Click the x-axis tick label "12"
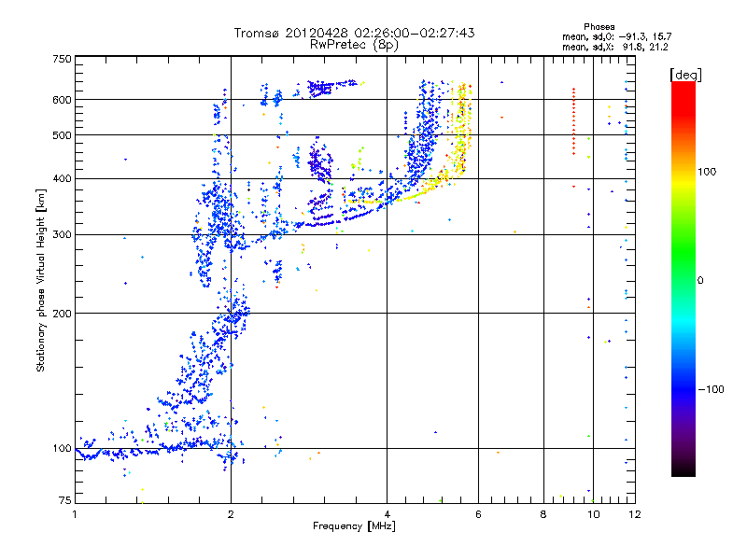747x560 pixels. click(x=635, y=514)
